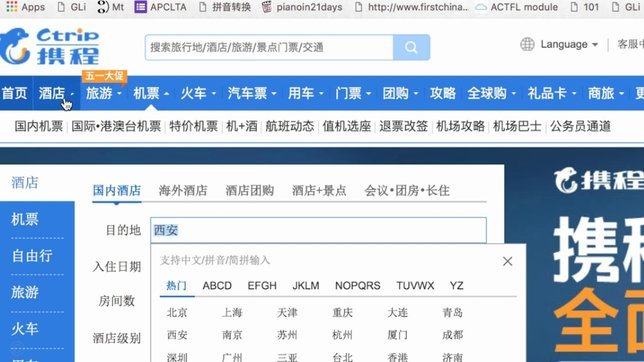Expand the 用车 nav dropdown

306,93
